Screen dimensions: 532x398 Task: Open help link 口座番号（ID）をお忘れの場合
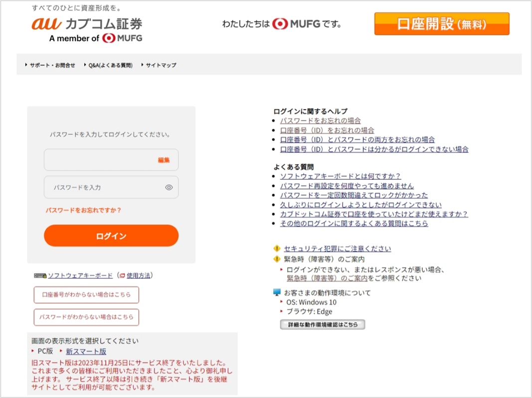327,130
